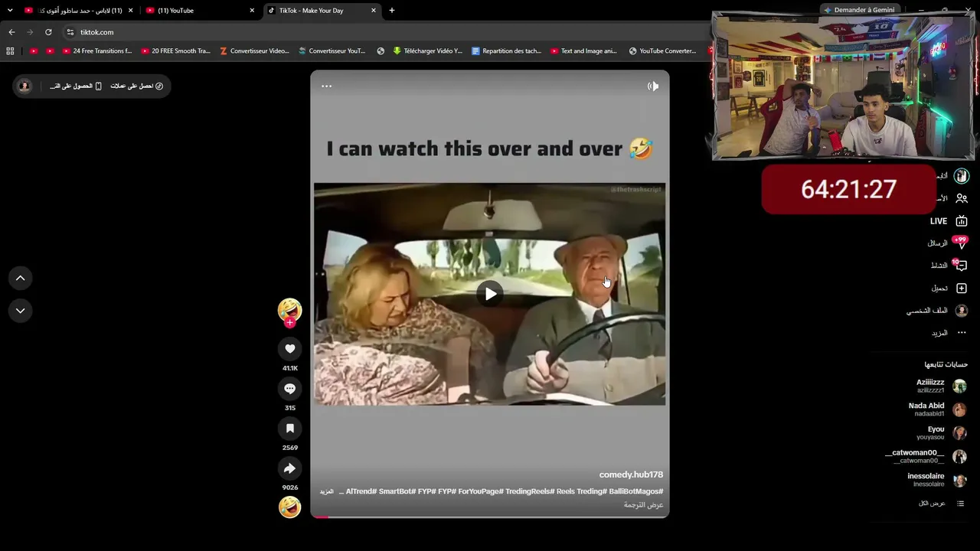Open the activity icon with 10 badge

(961, 266)
